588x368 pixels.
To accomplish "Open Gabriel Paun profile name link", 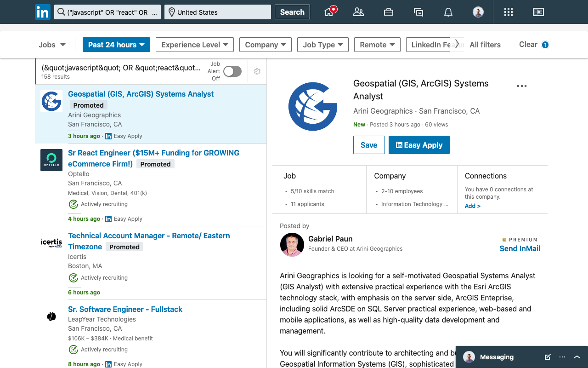I will [x=330, y=239].
